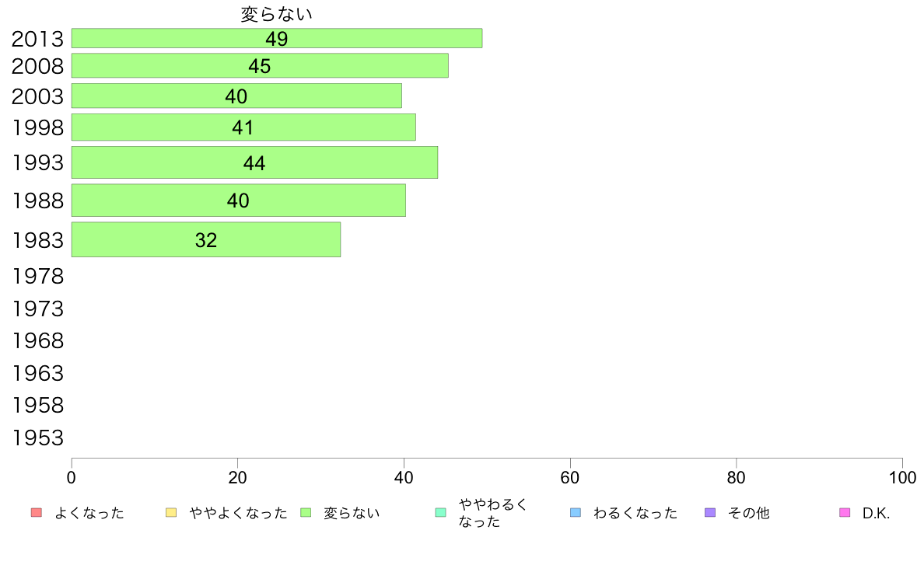
Task: Click the 1998 bar showing 41
Action: click(243, 127)
